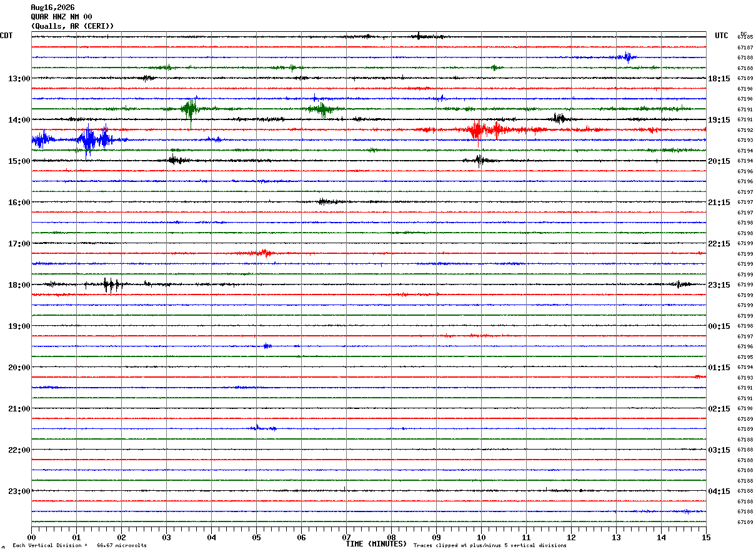Click the red seismic event near minute 10
The image size is (756, 554).
tap(484, 130)
